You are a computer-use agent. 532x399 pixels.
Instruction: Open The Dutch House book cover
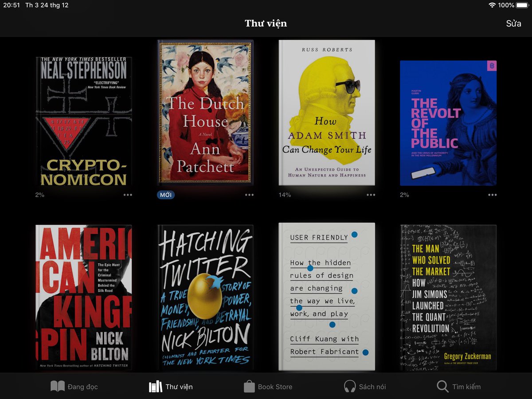(x=205, y=113)
